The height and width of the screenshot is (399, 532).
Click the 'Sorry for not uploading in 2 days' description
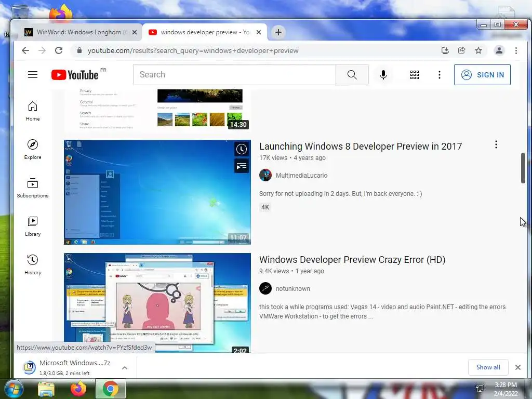click(340, 194)
